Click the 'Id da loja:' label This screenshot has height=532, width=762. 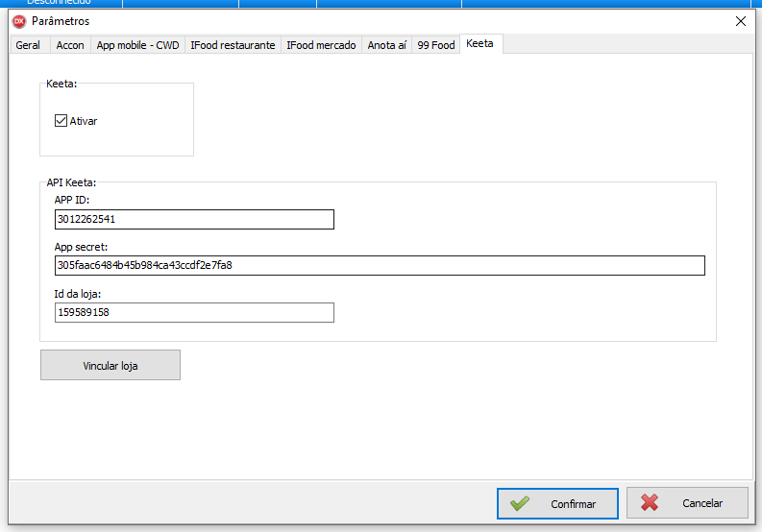coord(78,294)
